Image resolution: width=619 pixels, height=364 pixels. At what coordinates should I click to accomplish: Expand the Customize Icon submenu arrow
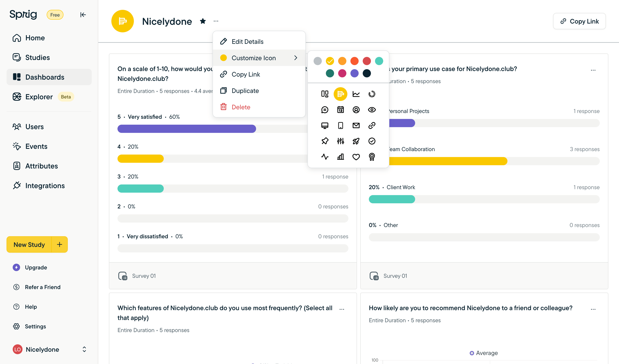tap(296, 58)
